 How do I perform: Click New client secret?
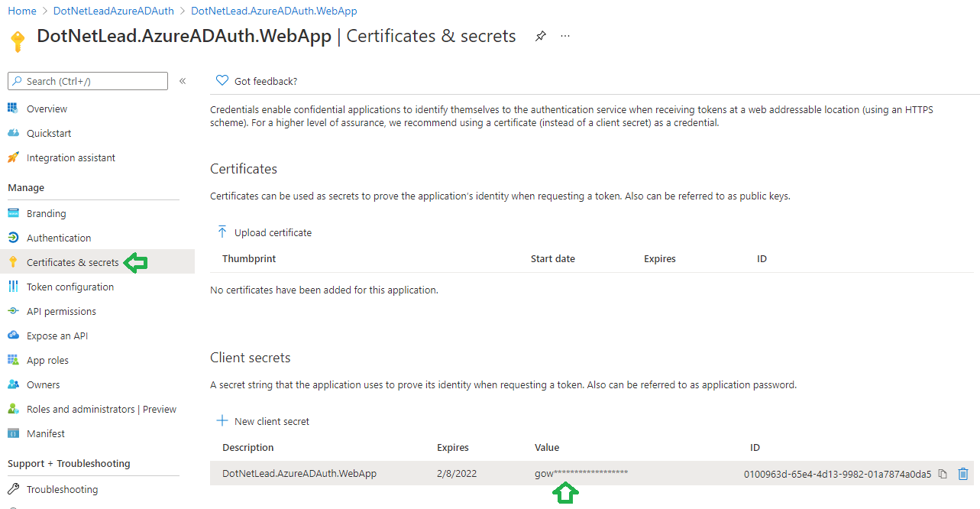click(272, 421)
